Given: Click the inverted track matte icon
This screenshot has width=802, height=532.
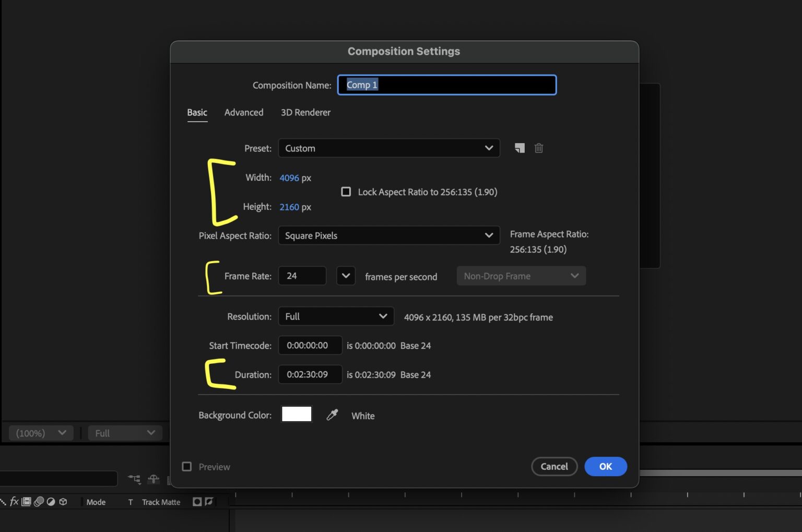Looking at the screenshot, I should 209,502.
